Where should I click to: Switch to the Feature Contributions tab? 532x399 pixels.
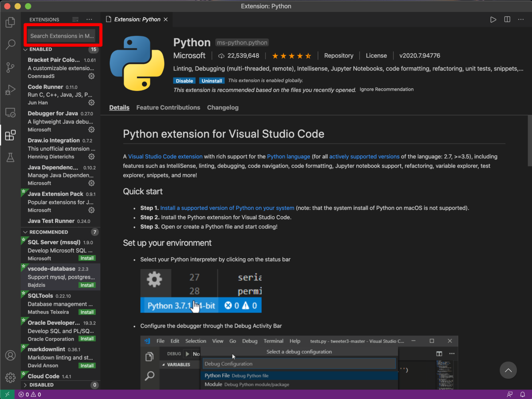168,108
